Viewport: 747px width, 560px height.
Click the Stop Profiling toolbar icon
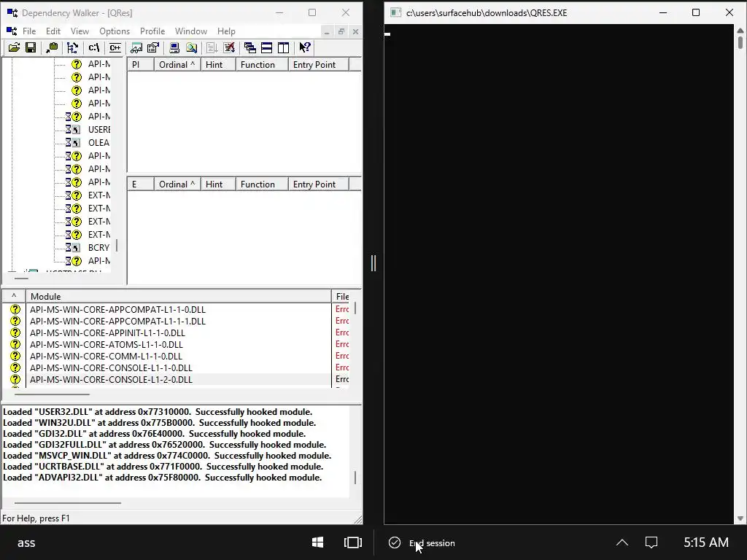coord(229,47)
